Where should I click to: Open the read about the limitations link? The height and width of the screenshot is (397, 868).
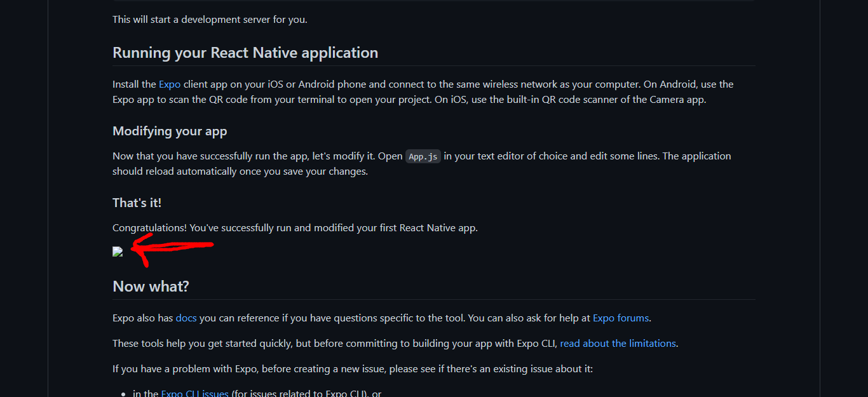click(618, 343)
